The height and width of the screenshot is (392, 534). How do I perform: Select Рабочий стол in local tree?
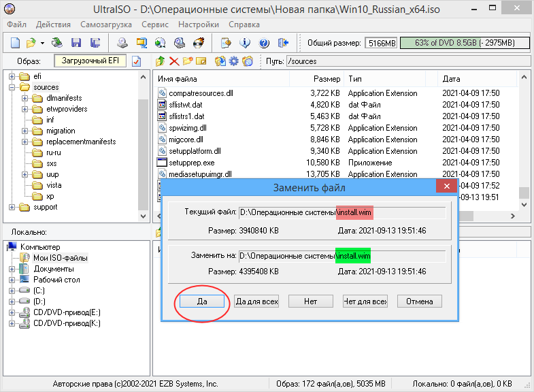point(56,280)
